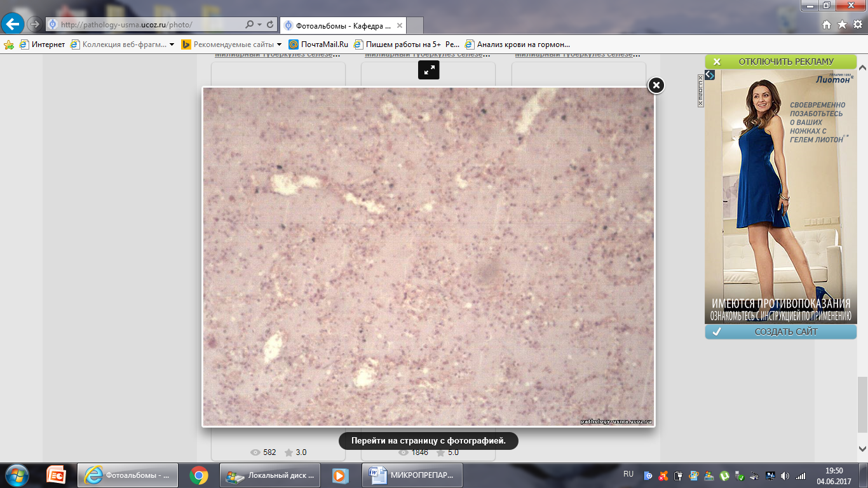Click the 582 views counter
The image size is (868, 488).
[264, 452]
